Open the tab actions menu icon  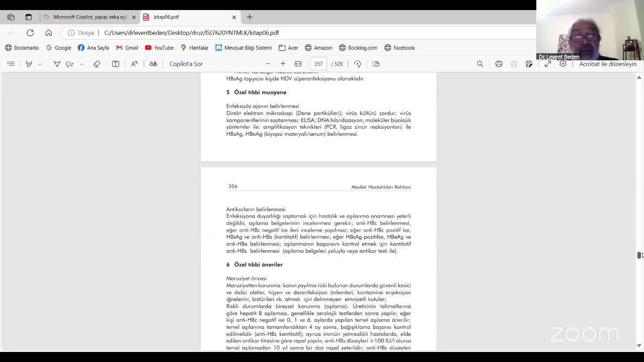(29, 17)
